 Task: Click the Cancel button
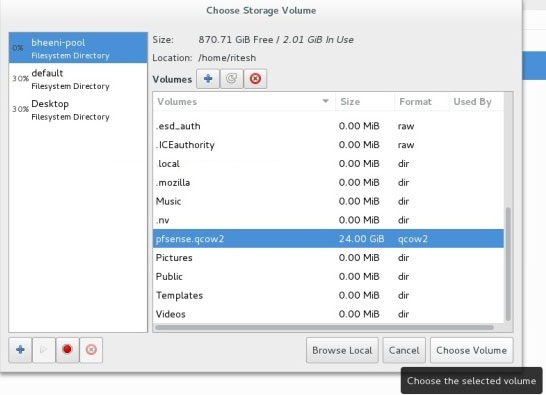(x=404, y=350)
